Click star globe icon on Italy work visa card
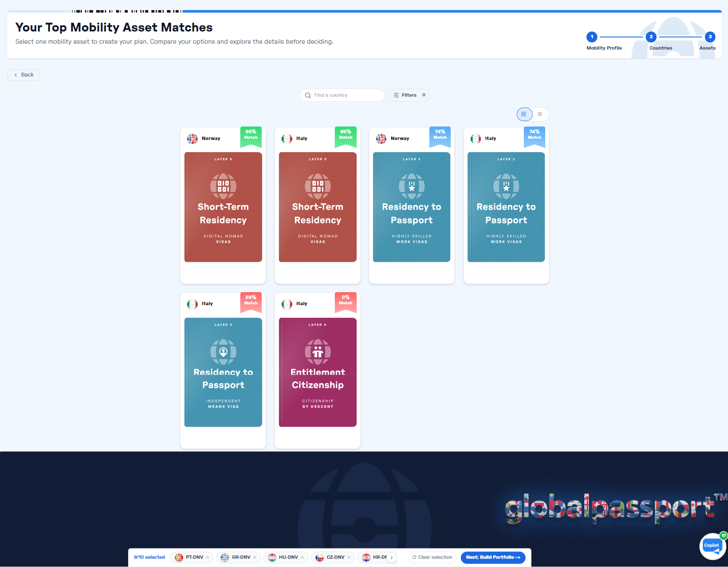Screen dimensions: 728x567 506,186
